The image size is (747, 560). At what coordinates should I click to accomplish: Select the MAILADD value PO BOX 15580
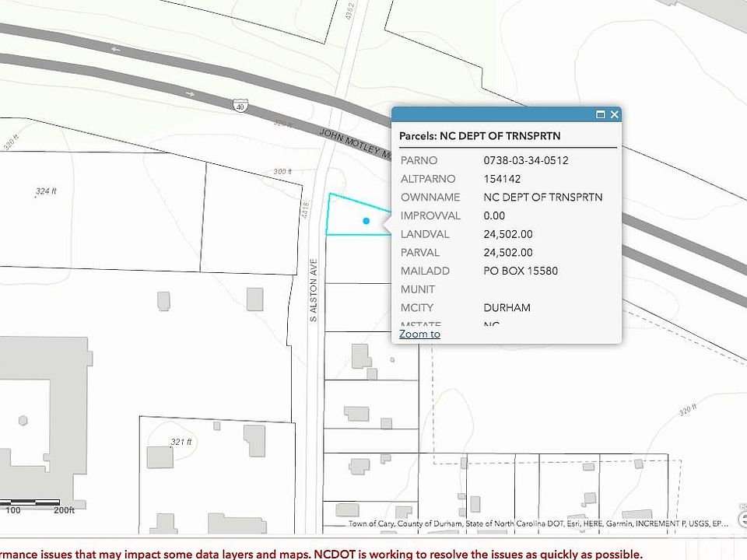click(521, 271)
